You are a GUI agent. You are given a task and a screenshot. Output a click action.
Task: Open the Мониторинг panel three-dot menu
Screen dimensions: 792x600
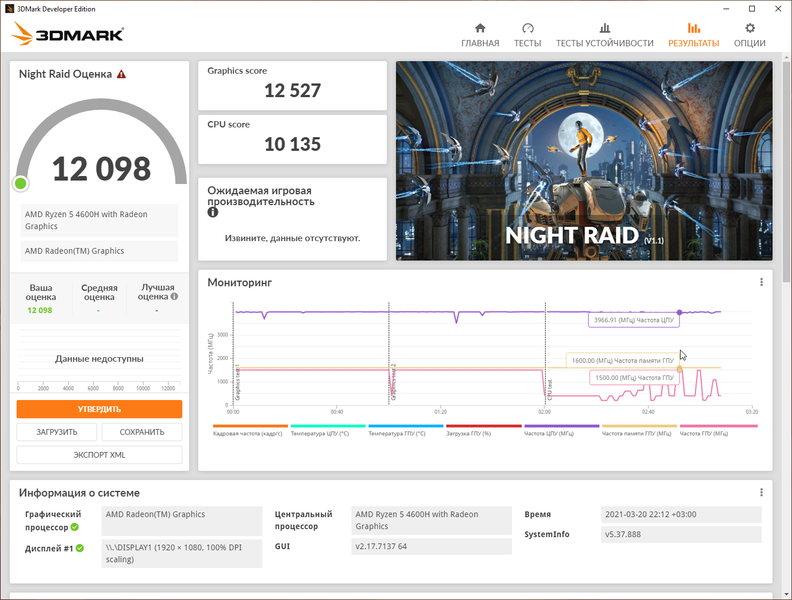tap(761, 282)
